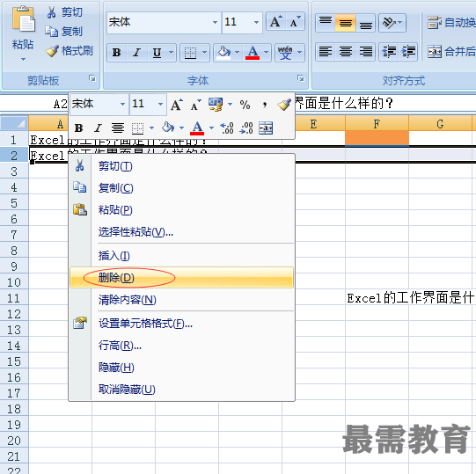
Task: Activate the Format Painter in the ribbon
Action: [70, 51]
